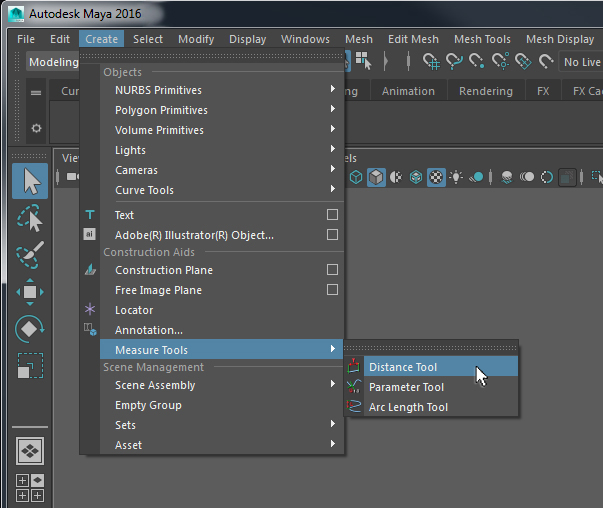603x508 pixels.
Task: Toggle wireframe cube display icon
Action: point(356,177)
